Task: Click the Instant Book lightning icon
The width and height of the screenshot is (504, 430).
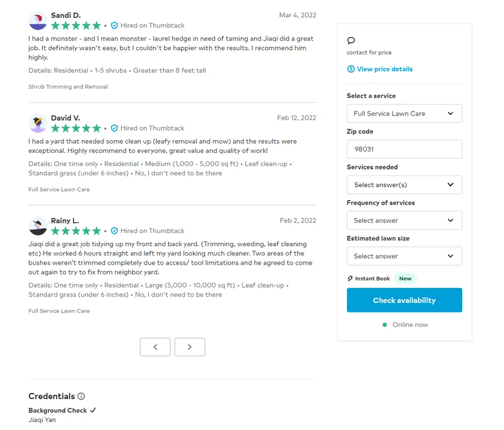Action: point(350,278)
